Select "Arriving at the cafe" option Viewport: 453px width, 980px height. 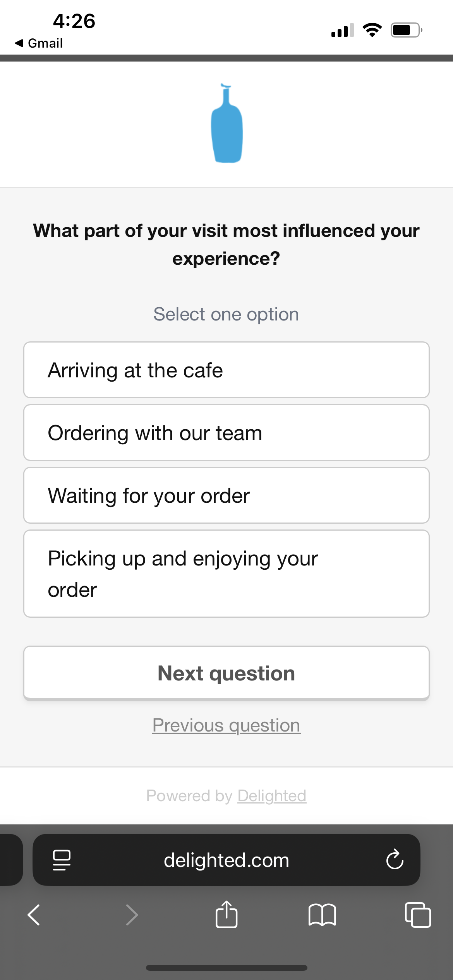pos(226,370)
